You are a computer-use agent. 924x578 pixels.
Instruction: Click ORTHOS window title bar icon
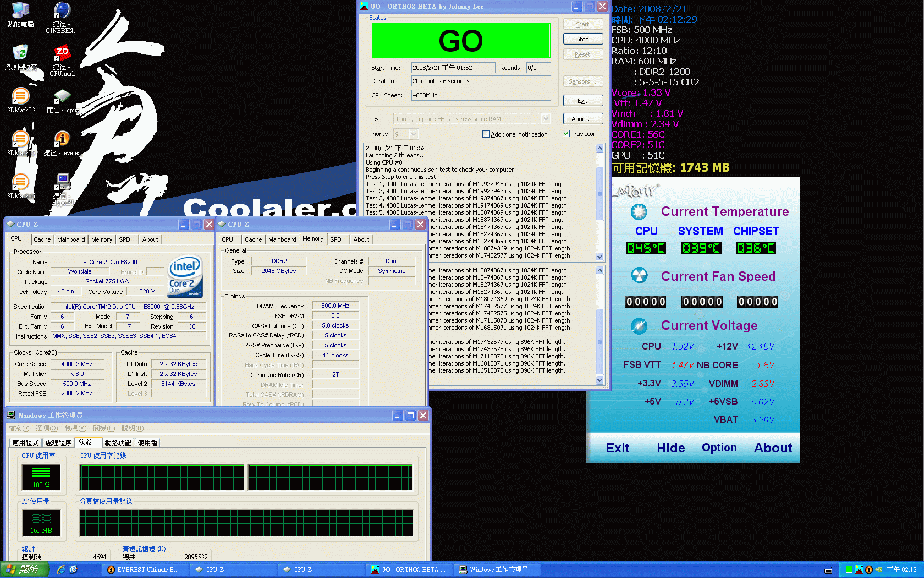pos(364,6)
